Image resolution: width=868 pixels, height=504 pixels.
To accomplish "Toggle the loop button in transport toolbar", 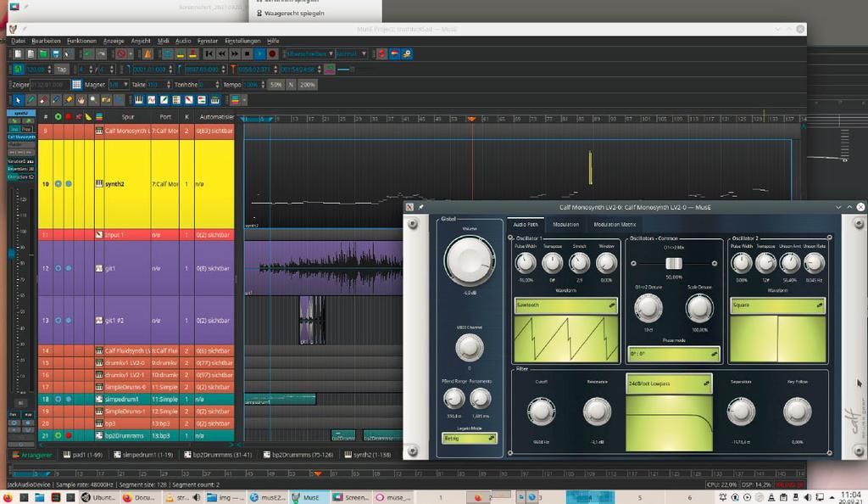I will [167, 53].
